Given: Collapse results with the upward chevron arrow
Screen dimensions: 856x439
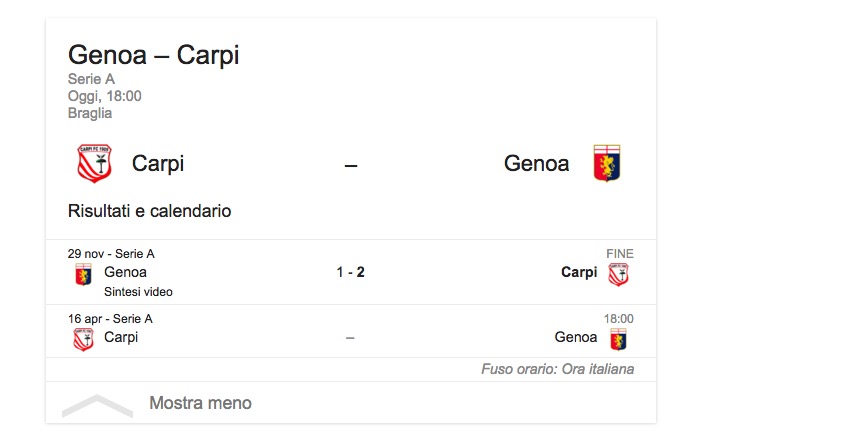Looking at the screenshot, I should [97, 405].
